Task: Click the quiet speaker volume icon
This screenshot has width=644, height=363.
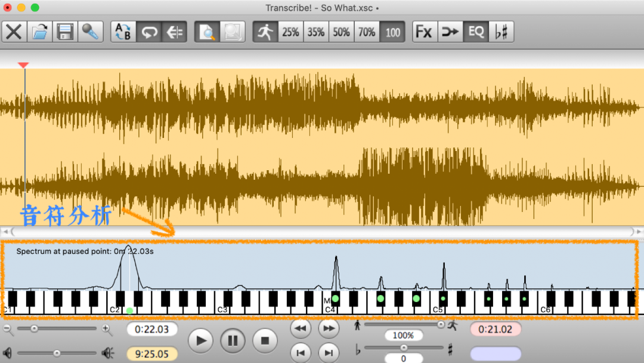Action: [x=7, y=353]
